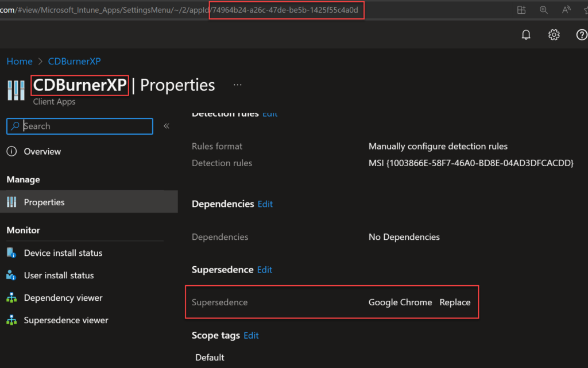Open the ellipsis more options menu
The image size is (588, 368).
[237, 85]
